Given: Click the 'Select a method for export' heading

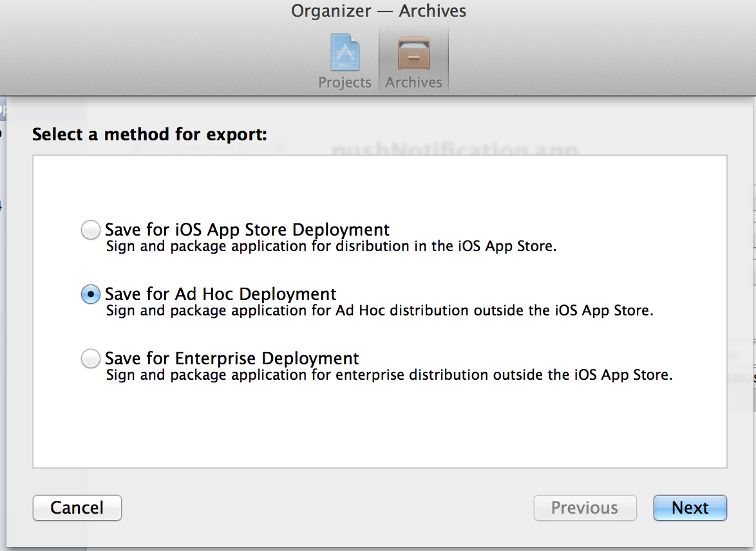Looking at the screenshot, I should tap(149, 134).
